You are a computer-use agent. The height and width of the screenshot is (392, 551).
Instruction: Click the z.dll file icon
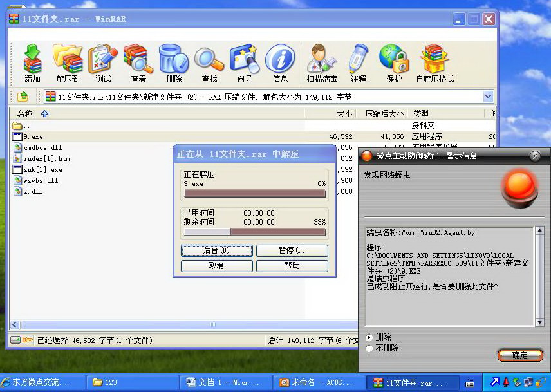tap(17, 191)
